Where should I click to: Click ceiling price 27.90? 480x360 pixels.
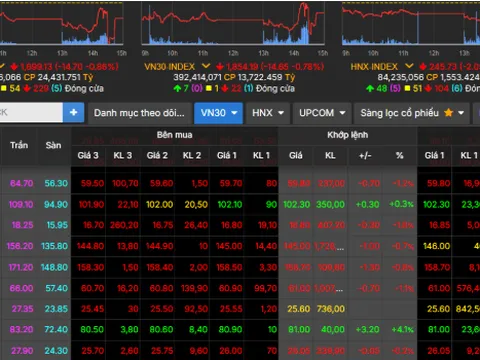[x=22, y=351]
